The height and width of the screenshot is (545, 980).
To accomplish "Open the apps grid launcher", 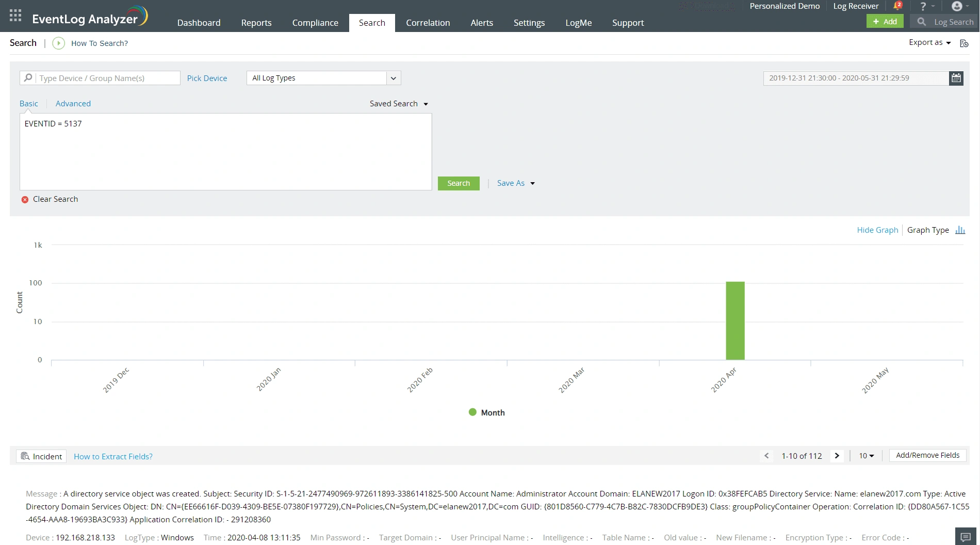I will pyautogui.click(x=15, y=15).
